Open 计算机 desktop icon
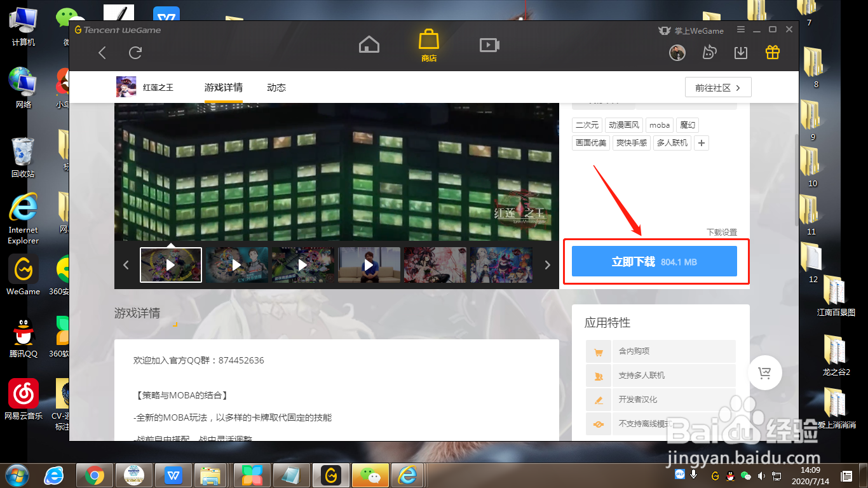 point(24,27)
